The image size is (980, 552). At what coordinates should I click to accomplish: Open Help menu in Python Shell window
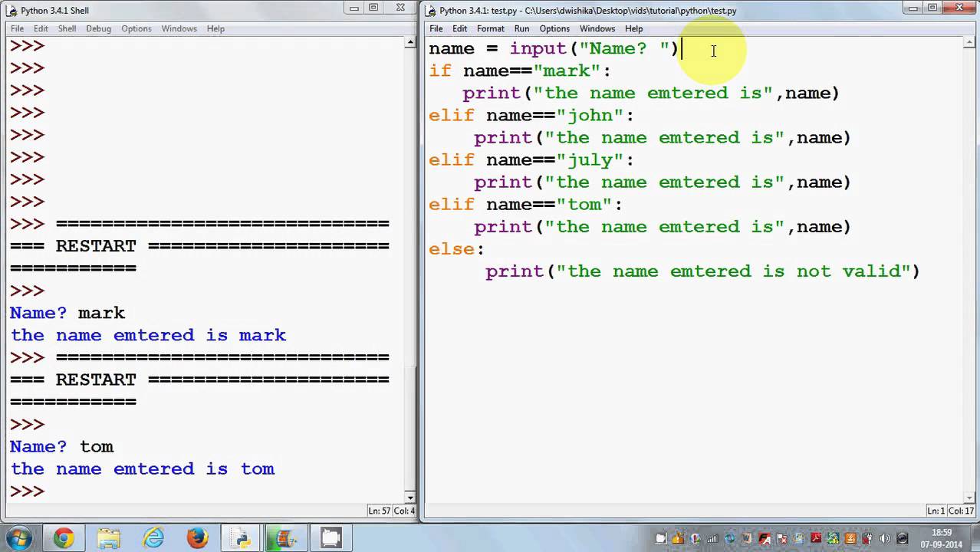[215, 28]
